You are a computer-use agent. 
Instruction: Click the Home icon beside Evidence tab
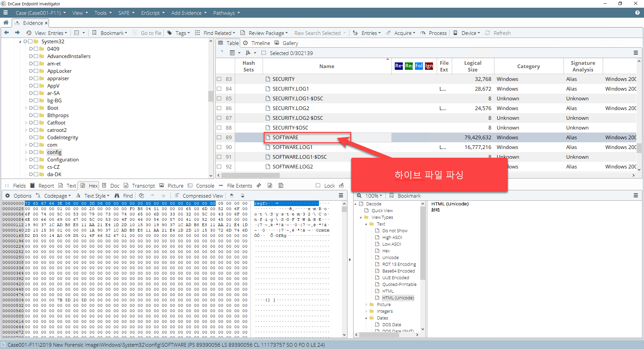6,22
